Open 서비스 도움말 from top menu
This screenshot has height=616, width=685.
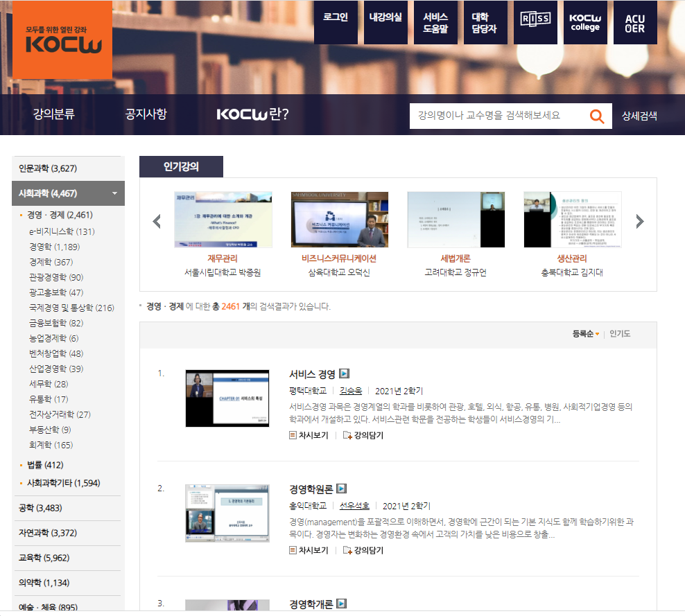435,22
